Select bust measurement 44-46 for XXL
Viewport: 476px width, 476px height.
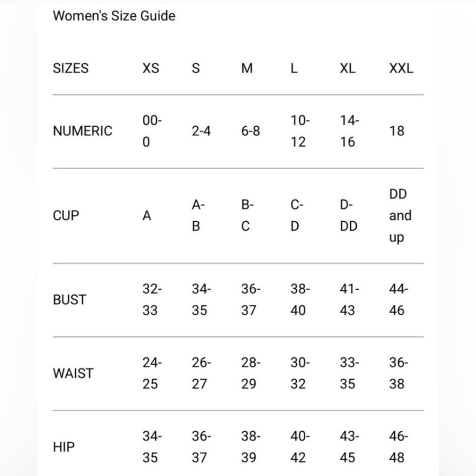pyautogui.click(x=398, y=300)
